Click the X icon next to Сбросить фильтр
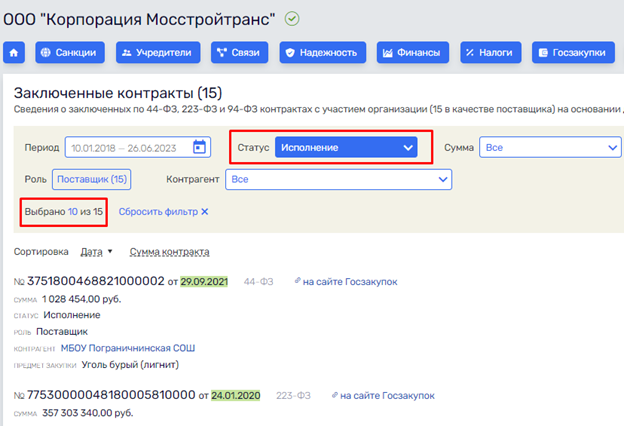 [205, 211]
